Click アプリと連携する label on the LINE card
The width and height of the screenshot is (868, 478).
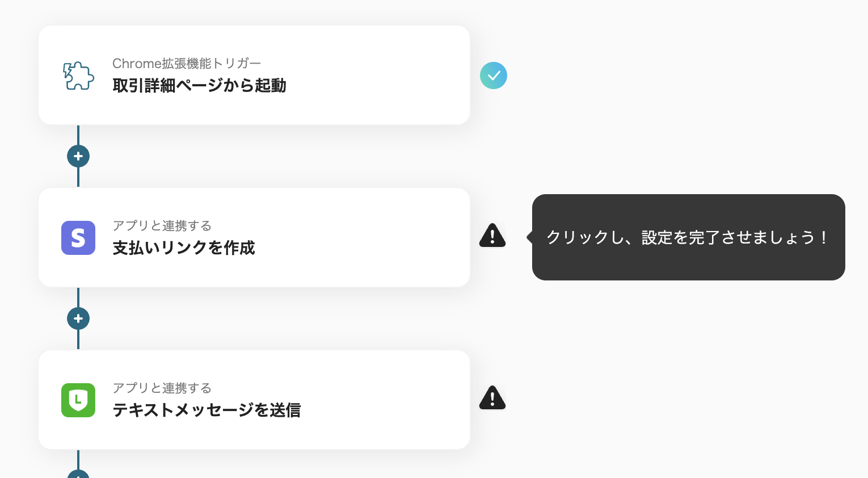coord(162,388)
